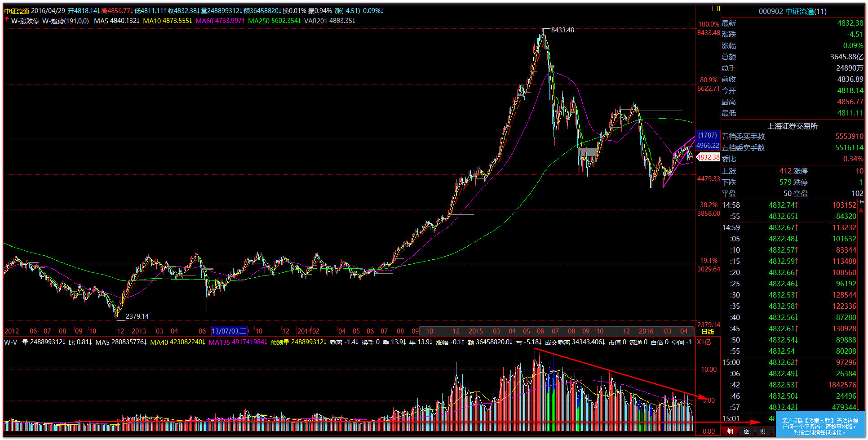Select the highlighted 13/07/03 date marker
This screenshot has width=868, height=440.
coord(229,331)
